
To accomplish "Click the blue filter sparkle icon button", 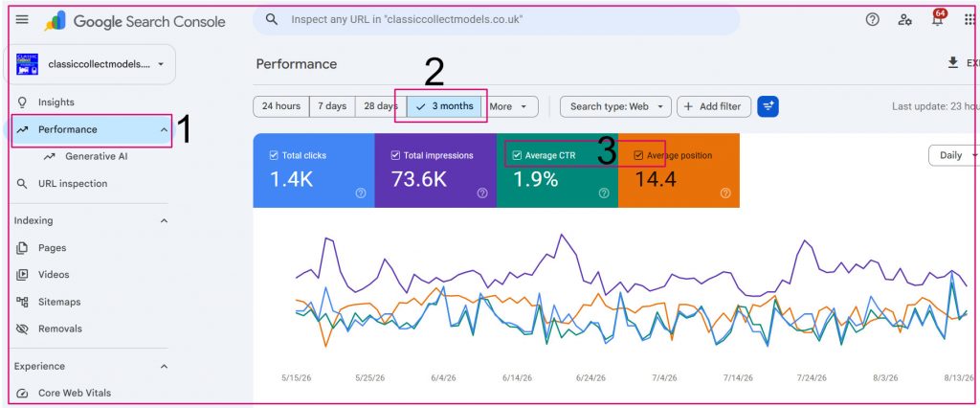I will 768,106.
